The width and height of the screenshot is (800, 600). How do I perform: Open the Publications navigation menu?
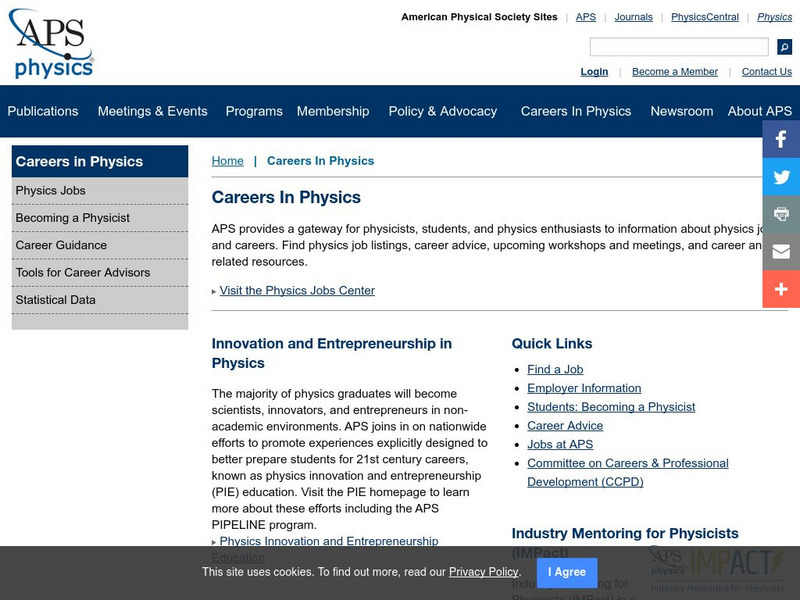pyautogui.click(x=43, y=112)
